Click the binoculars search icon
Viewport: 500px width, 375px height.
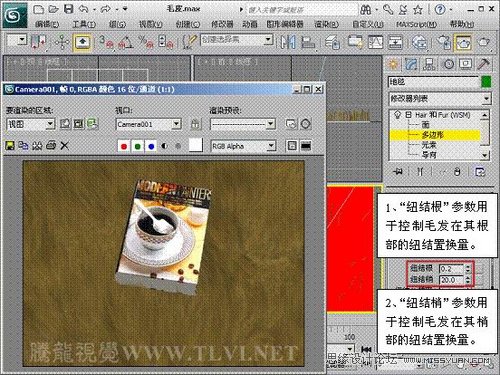366,10
